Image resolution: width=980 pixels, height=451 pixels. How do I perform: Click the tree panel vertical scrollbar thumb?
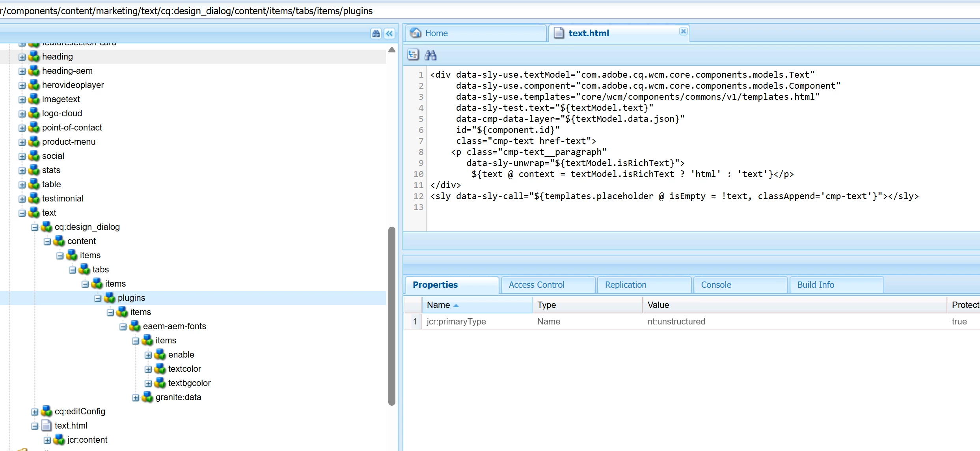click(x=391, y=315)
